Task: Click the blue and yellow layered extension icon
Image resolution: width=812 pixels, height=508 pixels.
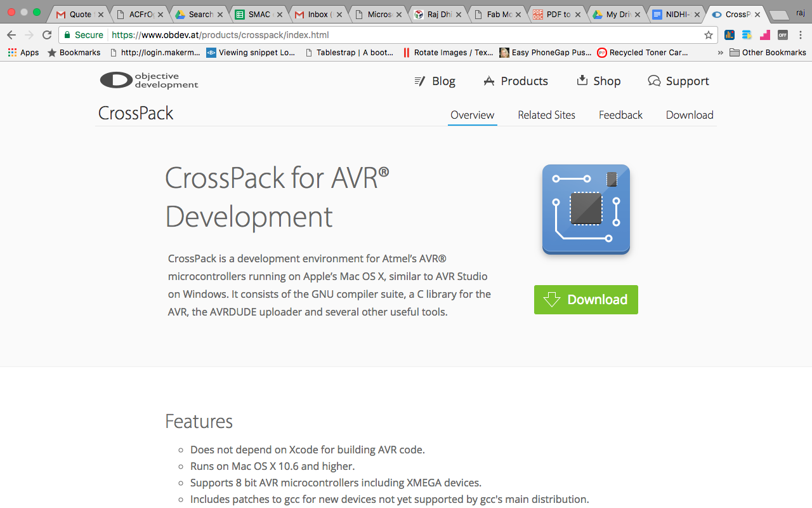Action: 747,35
